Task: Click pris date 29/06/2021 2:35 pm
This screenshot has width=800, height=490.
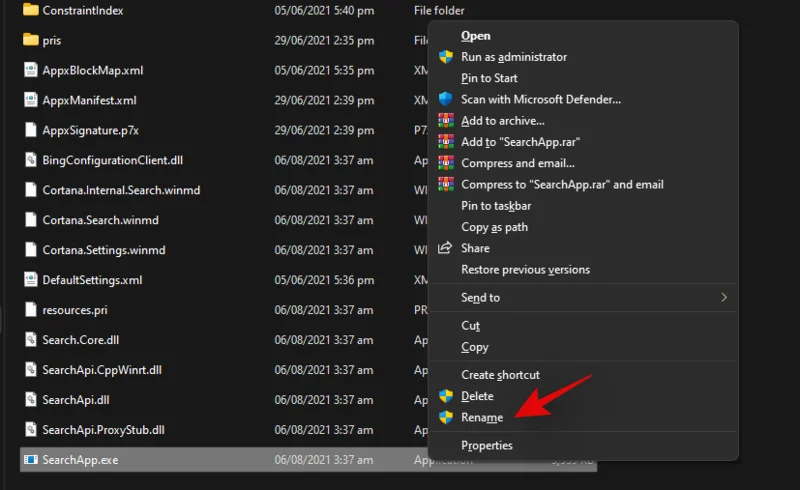Action: (324, 40)
